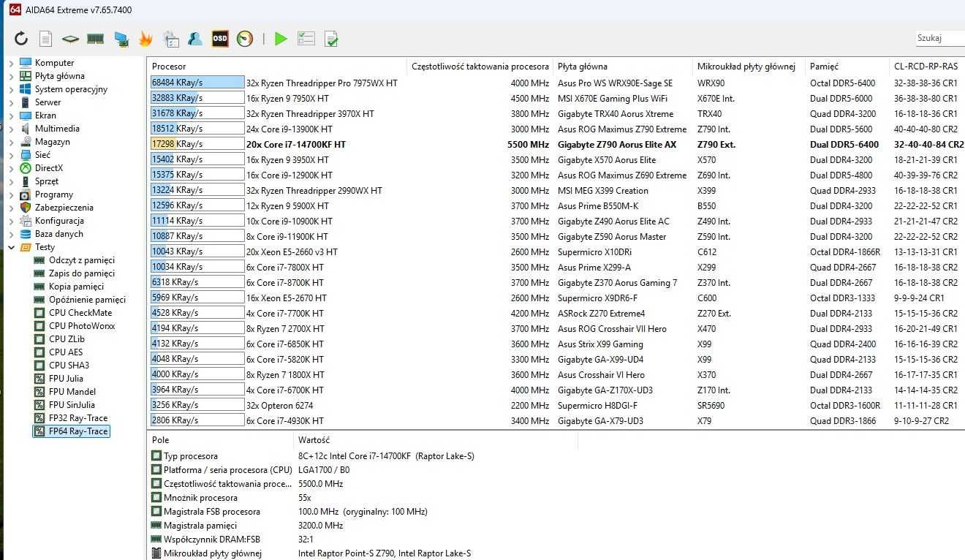Expand the Multimedia tree node
Image resolution: width=965 pixels, height=560 pixels.
11,129
